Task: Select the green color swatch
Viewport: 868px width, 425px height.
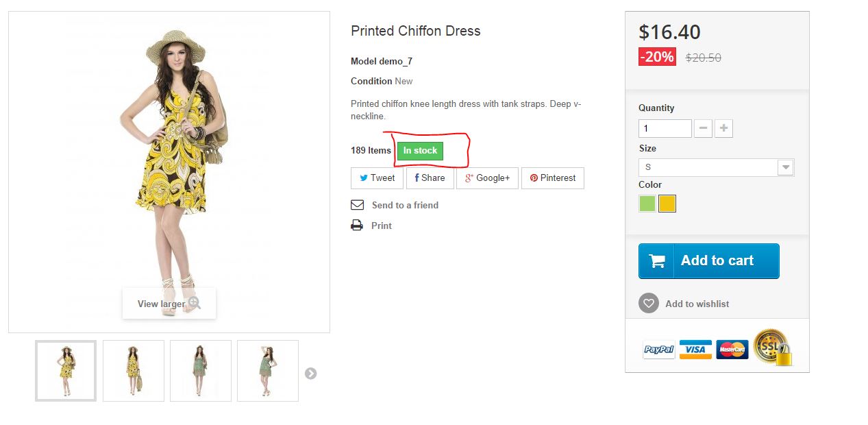Action: 647,204
